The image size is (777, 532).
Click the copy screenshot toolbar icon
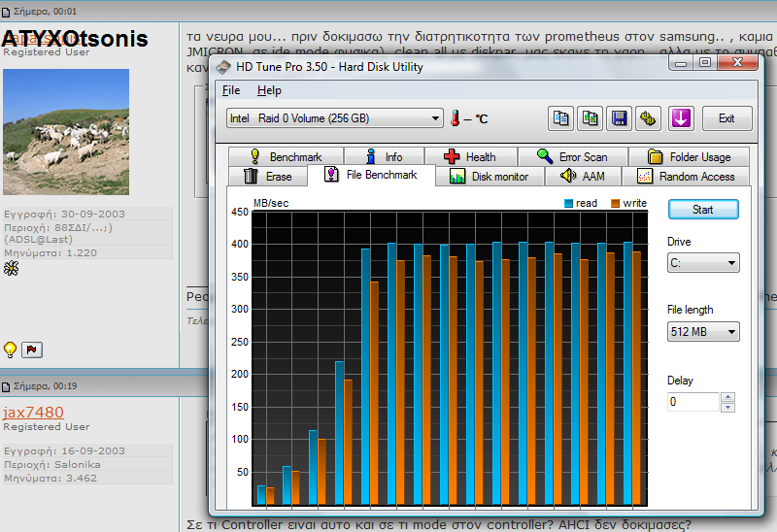[590, 118]
